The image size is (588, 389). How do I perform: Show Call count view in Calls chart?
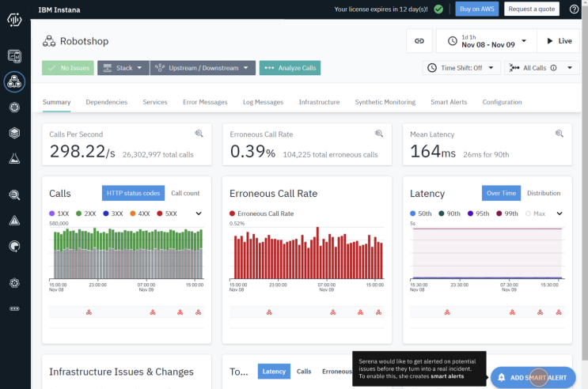(x=185, y=193)
